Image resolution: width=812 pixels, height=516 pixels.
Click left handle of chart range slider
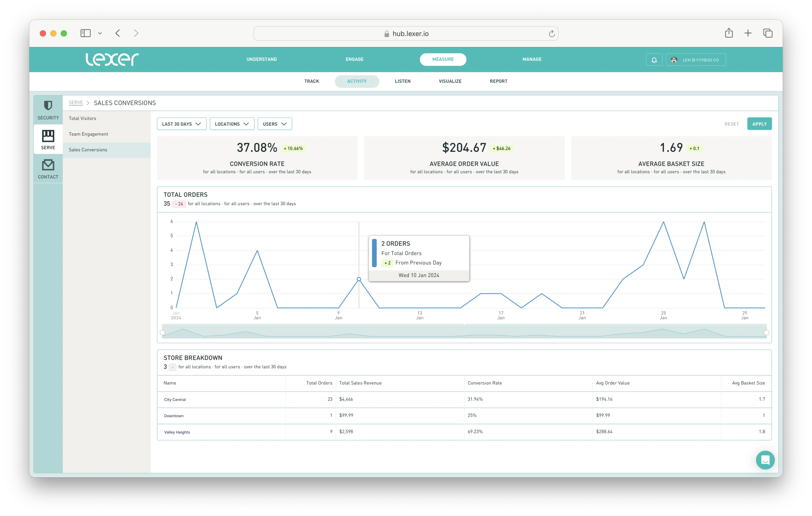click(x=163, y=332)
